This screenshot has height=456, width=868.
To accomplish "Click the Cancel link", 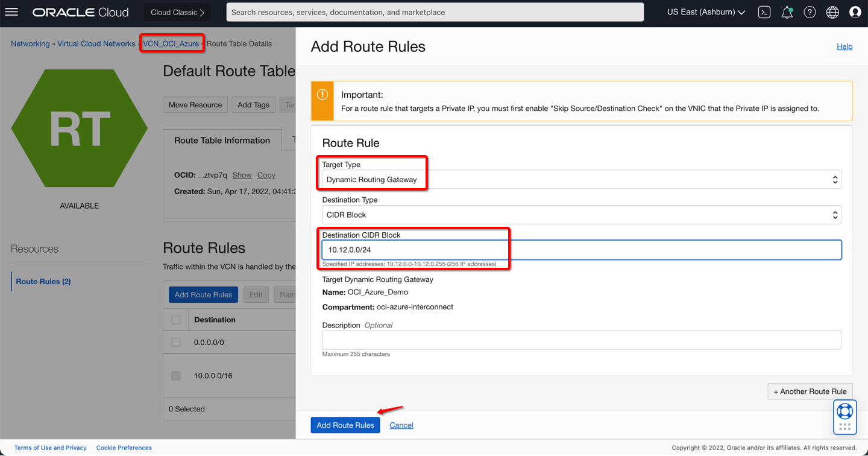I will click(x=401, y=425).
